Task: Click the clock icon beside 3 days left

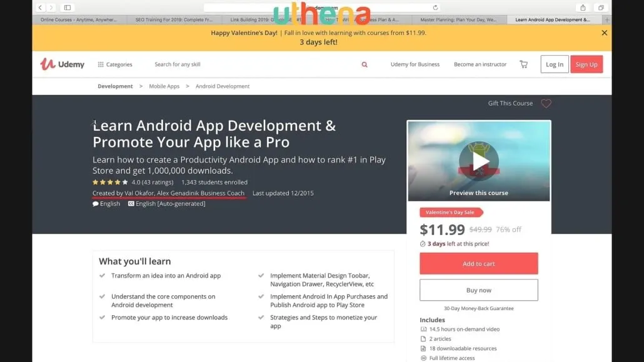Action: tap(423, 244)
